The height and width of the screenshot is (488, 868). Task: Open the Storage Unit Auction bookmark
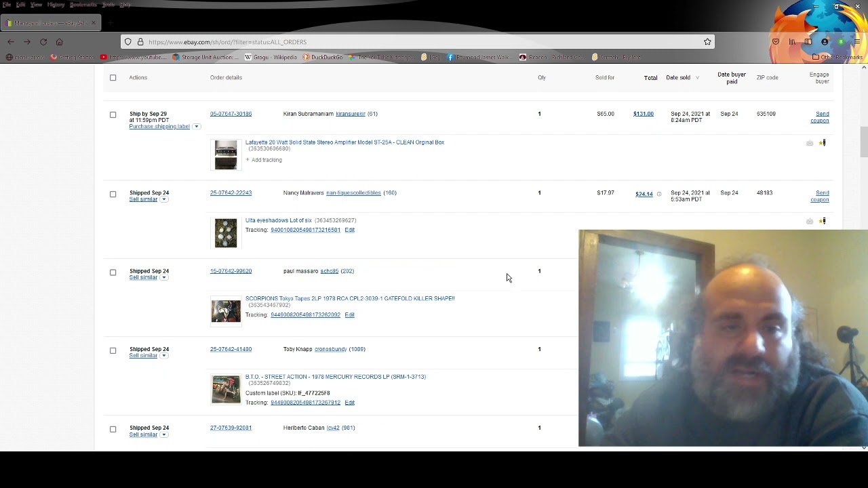[205, 57]
